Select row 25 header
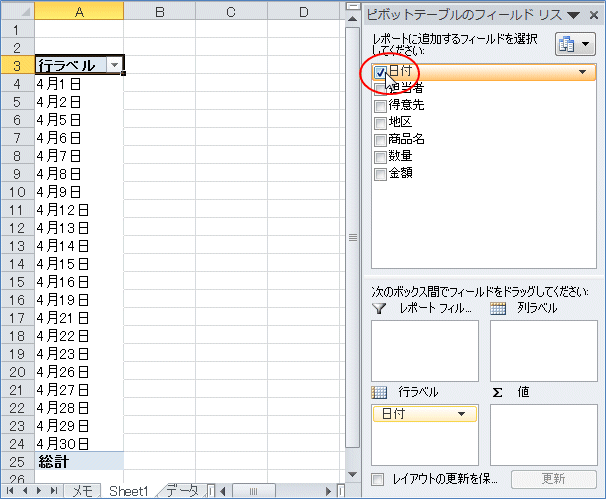Viewport: 606px width, 499px height. [x=17, y=462]
